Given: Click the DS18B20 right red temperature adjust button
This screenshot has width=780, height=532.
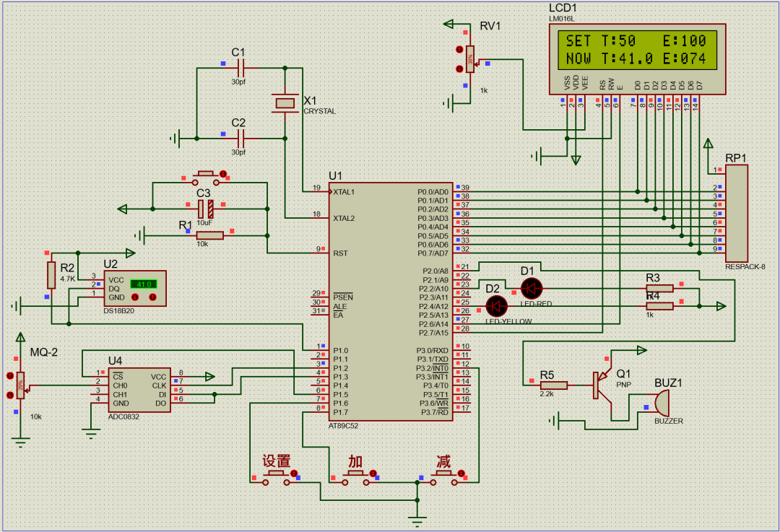Looking at the screenshot, I should click(x=152, y=297).
